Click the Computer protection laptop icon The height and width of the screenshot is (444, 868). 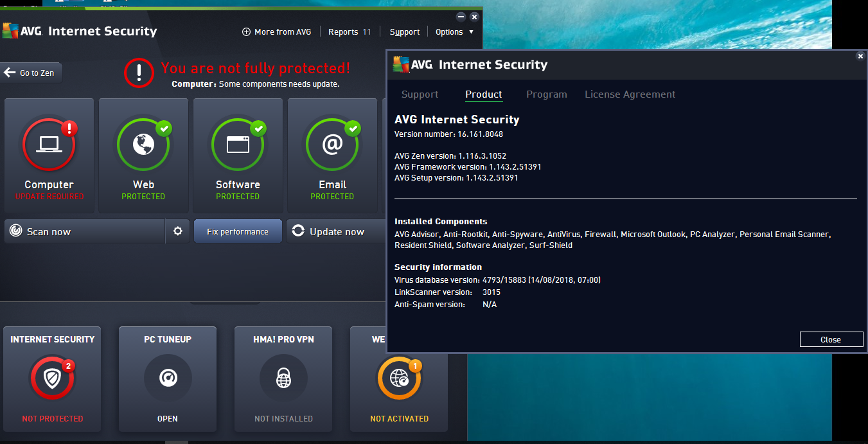(x=49, y=145)
